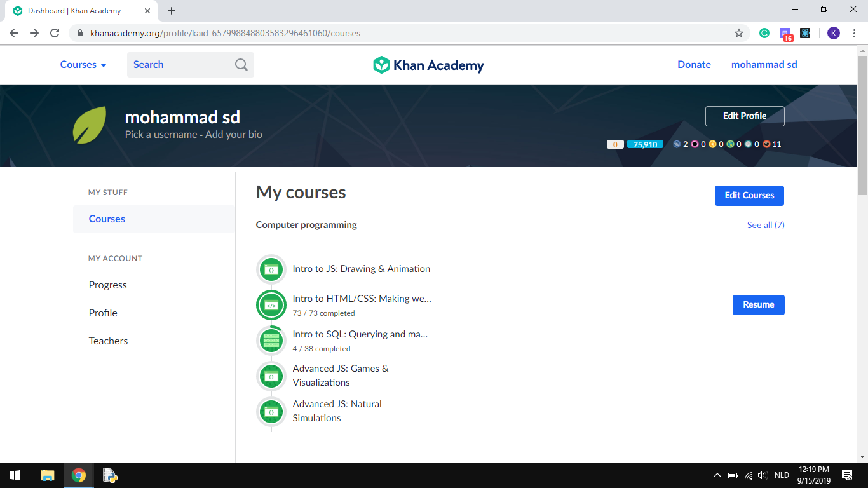Click the 4 / 38 completed text

pos(322,349)
